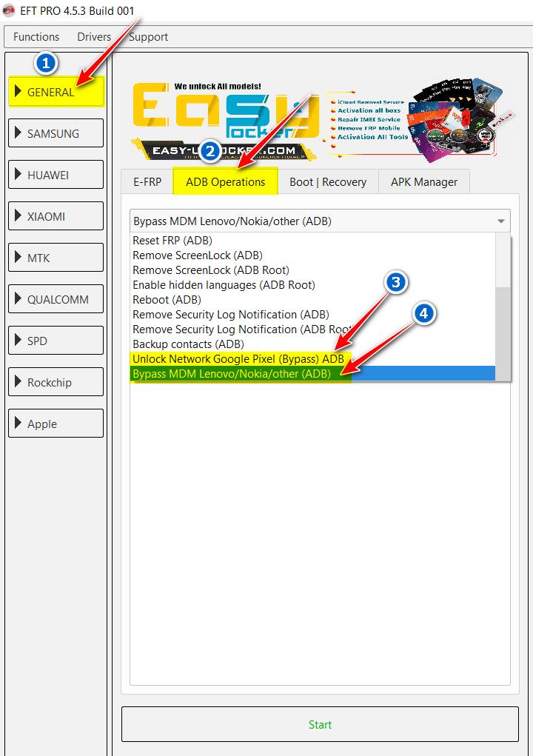Switch to the APK Manager tab
The image size is (533, 756).
pyautogui.click(x=424, y=181)
